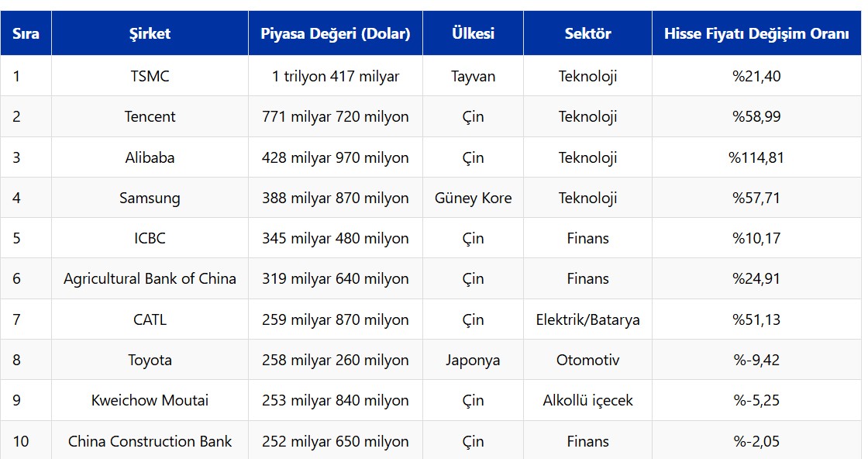Click the 1 trilyon 417 milyar value
Viewport: 868px width, 459px height.
pos(335,76)
